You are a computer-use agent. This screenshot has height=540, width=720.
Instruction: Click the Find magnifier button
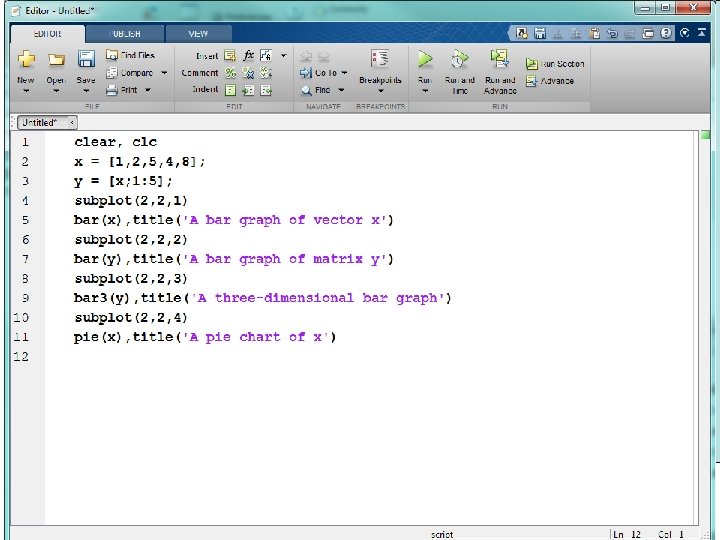tap(316, 90)
